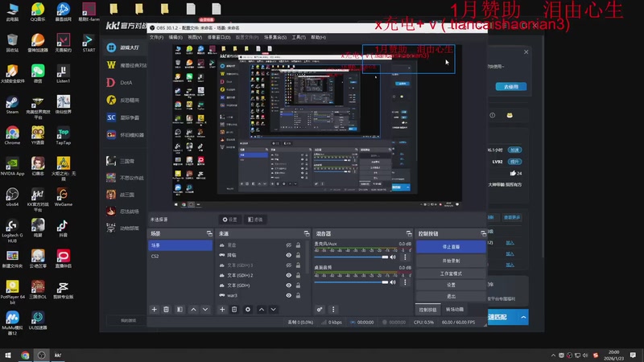
Task: Open Mic/Aux channel options dots
Action: (x=405, y=257)
